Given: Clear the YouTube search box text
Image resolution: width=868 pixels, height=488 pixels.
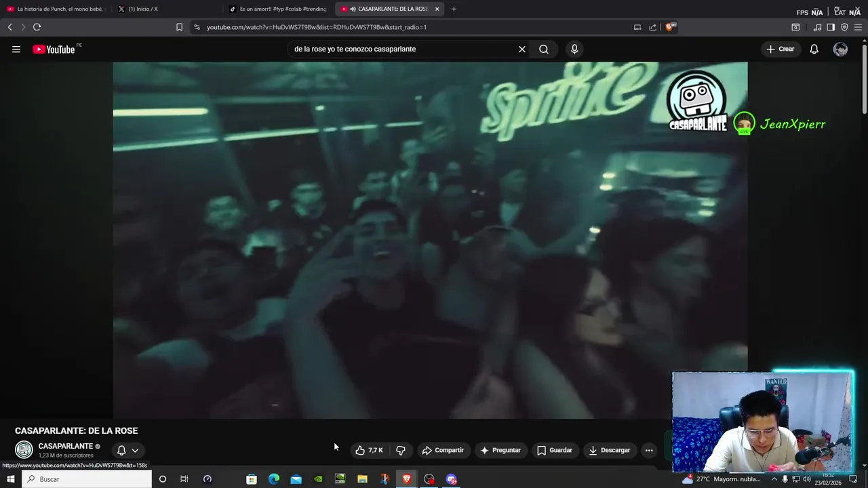Looking at the screenshot, I should [522, 49].
